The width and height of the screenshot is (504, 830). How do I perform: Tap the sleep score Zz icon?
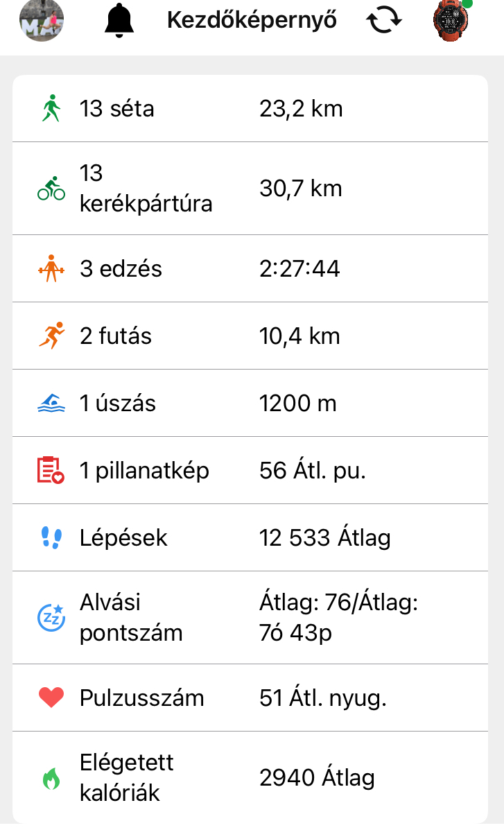click(x=51, y=617)
